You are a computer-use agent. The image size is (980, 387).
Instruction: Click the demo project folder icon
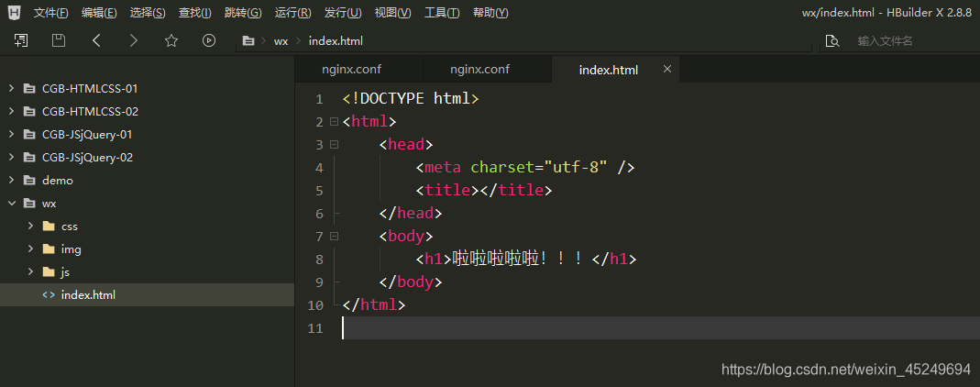(x=29, y=180)
